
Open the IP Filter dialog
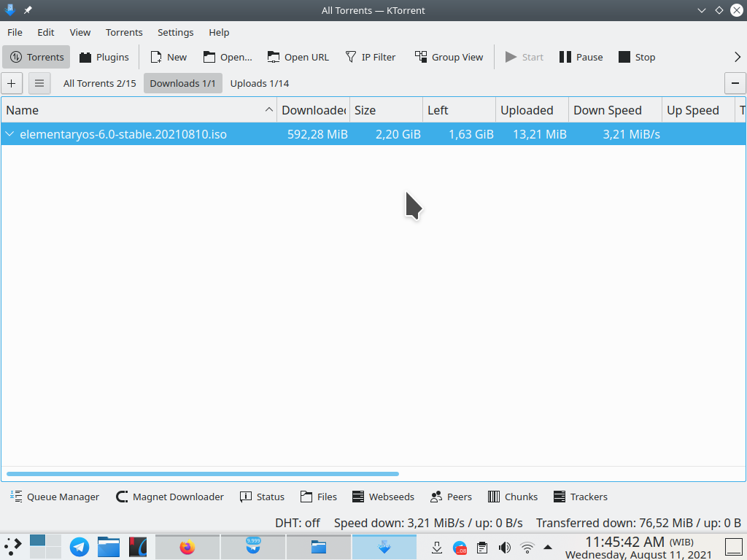coord(370,57)
